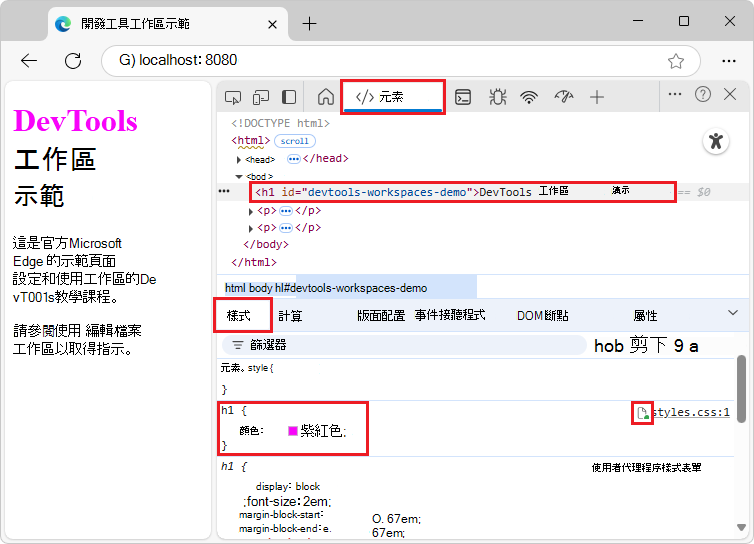The image size is (754, 544).
Task: Click the workspace file mapping icon
Action: pos(642,413)
